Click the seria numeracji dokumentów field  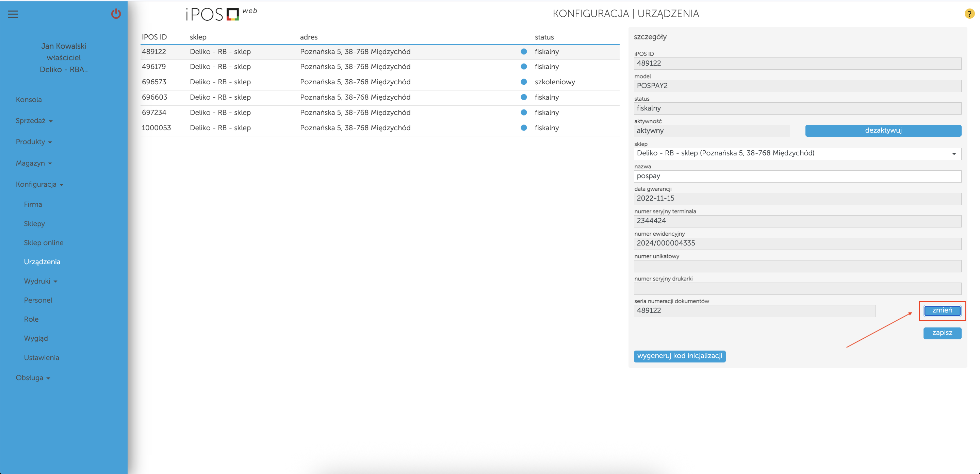pos(754,310)
